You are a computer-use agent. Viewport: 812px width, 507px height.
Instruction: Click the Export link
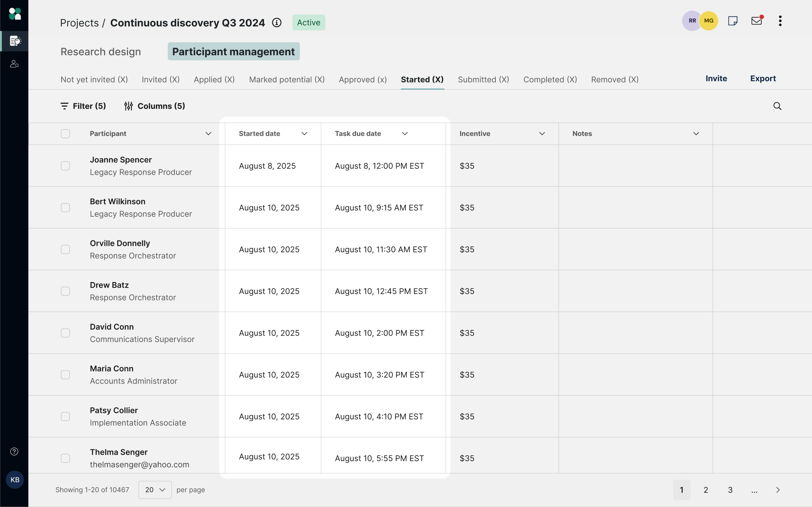tap(763, 78)
